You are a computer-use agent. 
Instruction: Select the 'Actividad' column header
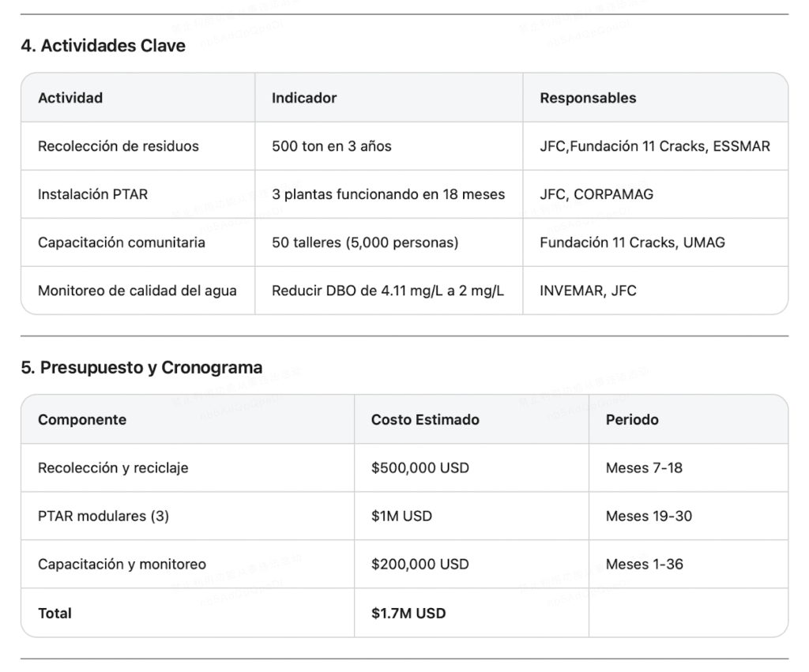click(x=70, y=98)
